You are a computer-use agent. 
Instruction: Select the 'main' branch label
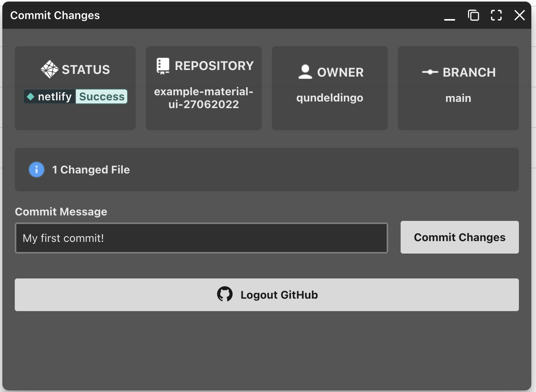[458, 98]
